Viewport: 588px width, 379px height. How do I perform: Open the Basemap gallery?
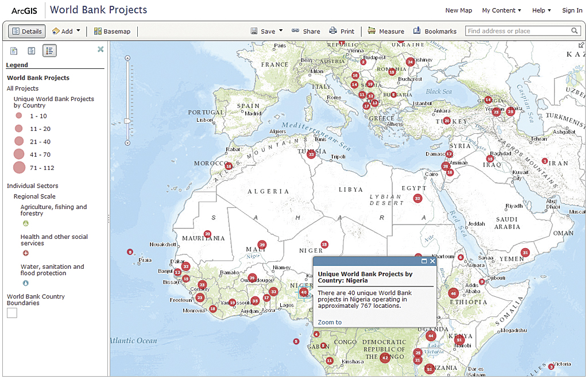pos(112,32)
